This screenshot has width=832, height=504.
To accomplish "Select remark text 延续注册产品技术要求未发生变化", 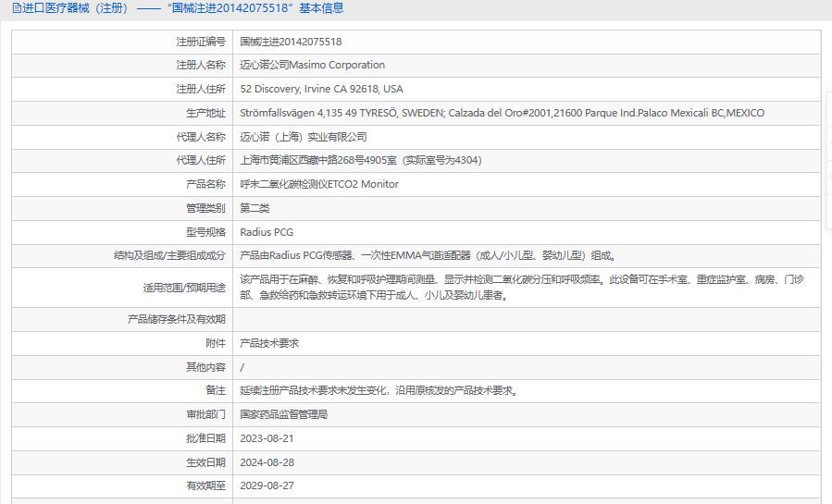I will click(379, 390).
